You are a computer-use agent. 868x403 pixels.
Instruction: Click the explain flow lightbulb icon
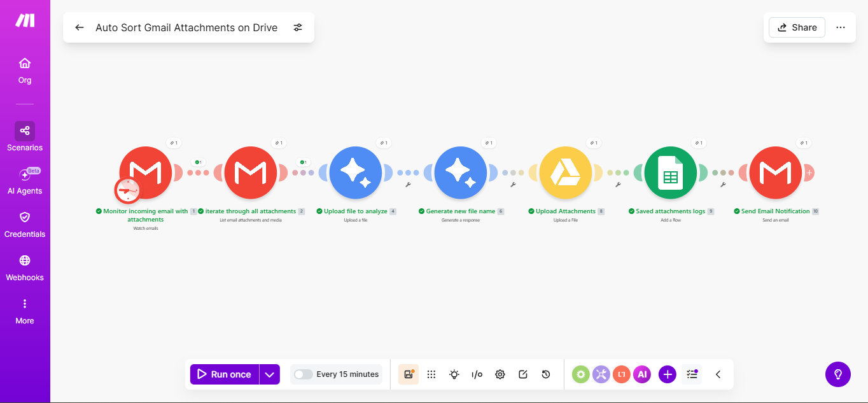click(454, 374)
